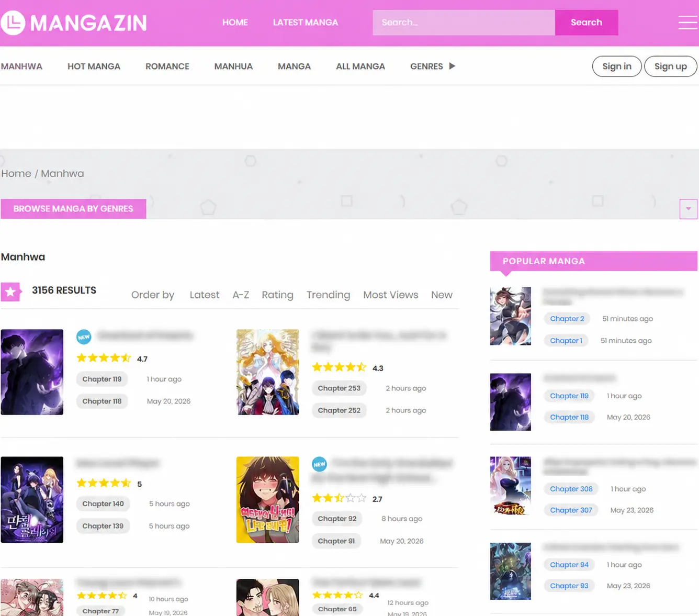Click the 4.3 star rating
The height and width of the screenshot is (616, 699).
[339, 367]
